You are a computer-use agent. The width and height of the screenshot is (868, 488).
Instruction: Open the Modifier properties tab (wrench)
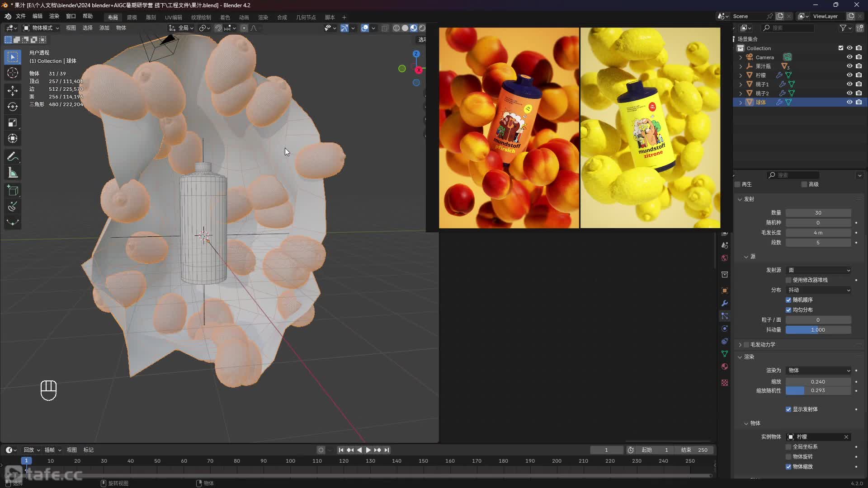click(725, 303)
